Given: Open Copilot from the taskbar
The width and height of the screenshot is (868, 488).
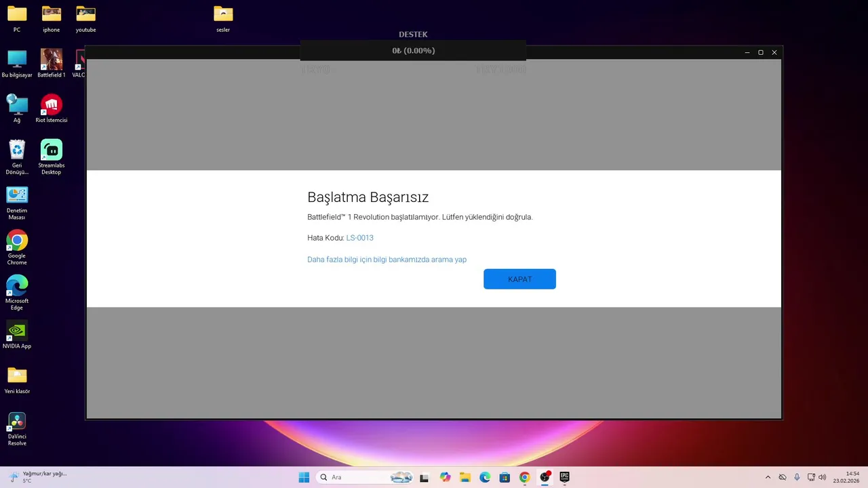Looking at the screenshot, I should point(445,477).
